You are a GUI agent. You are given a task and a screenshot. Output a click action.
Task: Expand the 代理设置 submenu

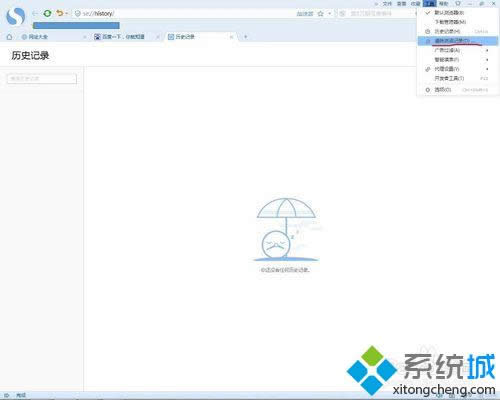[457, 69]
